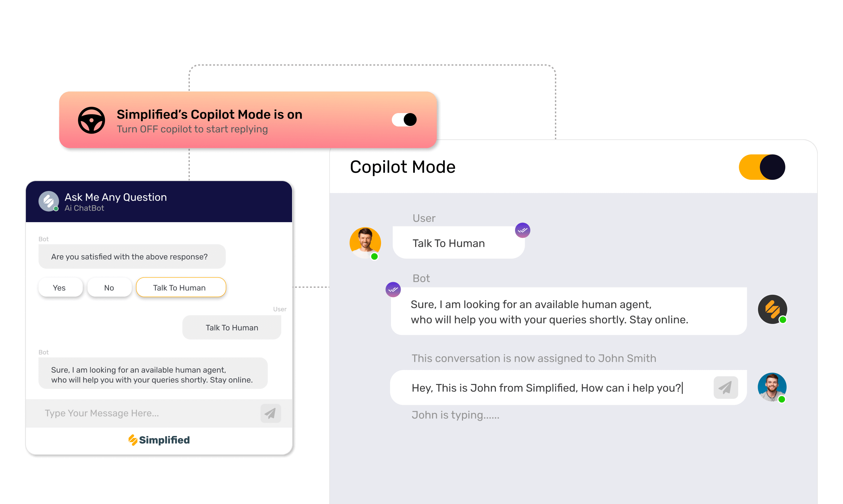Click the Yes button in bot response
Viewport: 843px width, 504px height.
60,287
